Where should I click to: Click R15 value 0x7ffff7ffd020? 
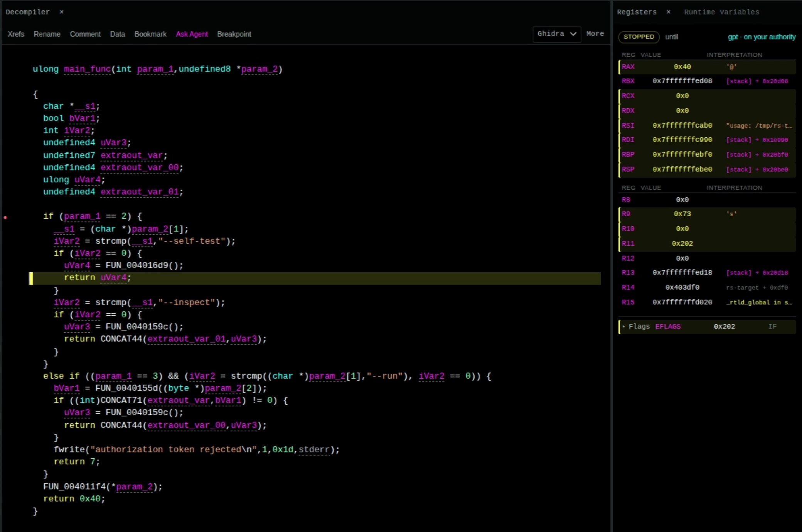coord(682,302)
